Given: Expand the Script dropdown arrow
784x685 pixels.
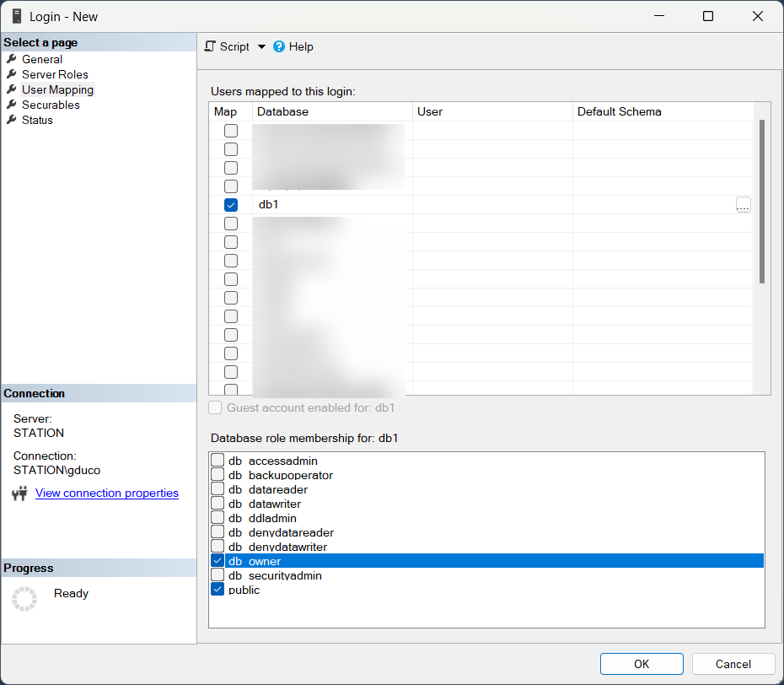Looking at the screenshot, I should 261,46.
